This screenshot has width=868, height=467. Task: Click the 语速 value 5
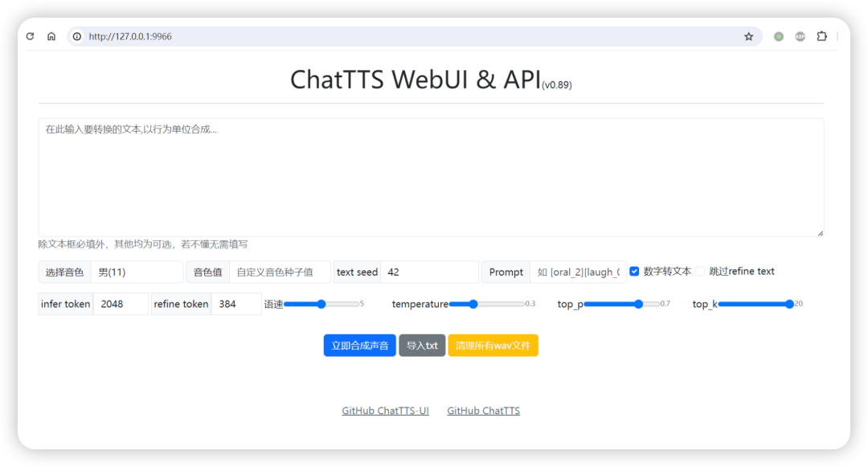[x=362, y=304]
